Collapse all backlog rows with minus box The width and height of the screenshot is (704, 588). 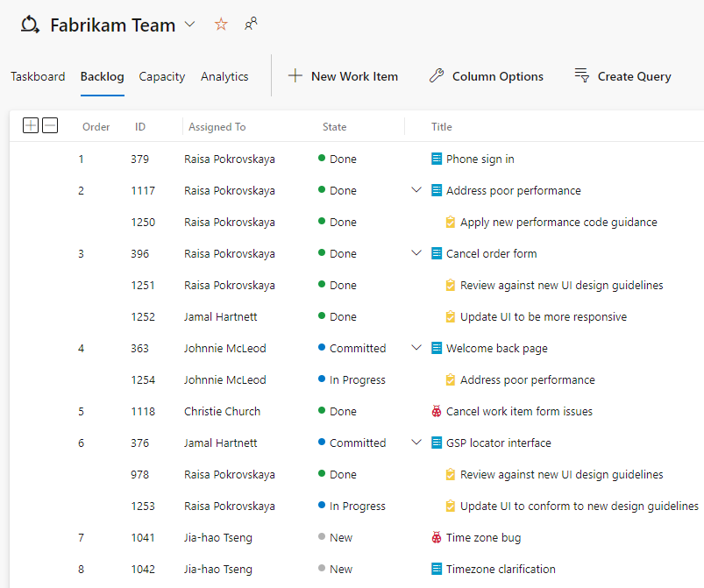(50, 125)
